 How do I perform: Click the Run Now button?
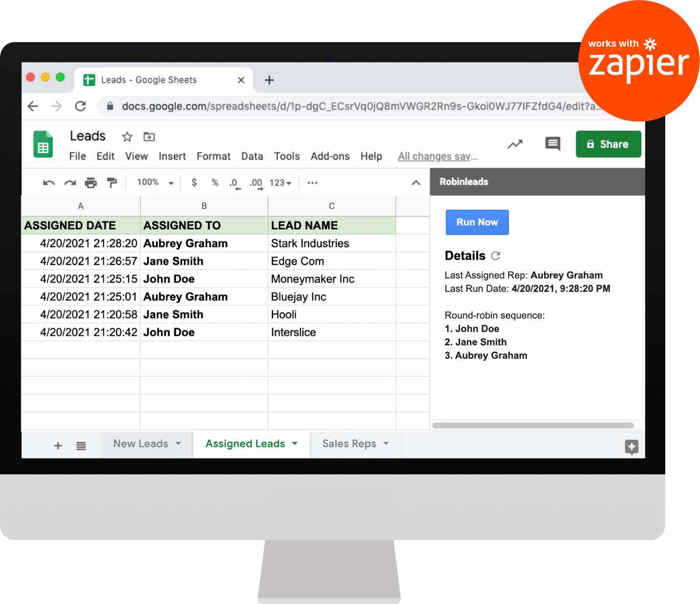click(x=477, y=222)
